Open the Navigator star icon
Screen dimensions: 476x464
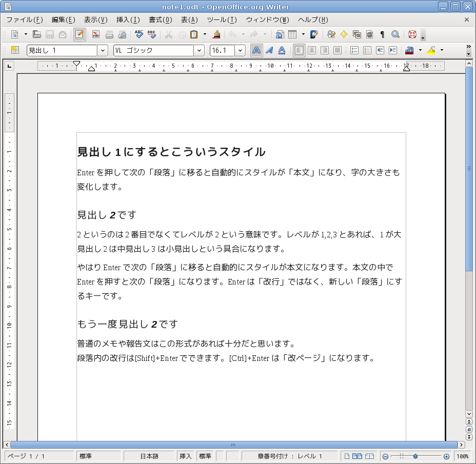344,34
